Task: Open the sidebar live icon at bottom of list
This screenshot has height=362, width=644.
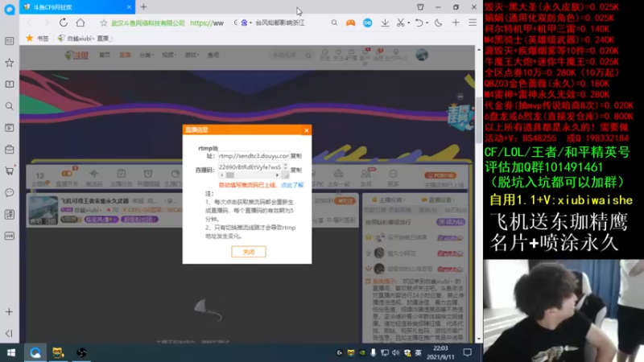Action: pyautogui.click(x=9, y=236)
